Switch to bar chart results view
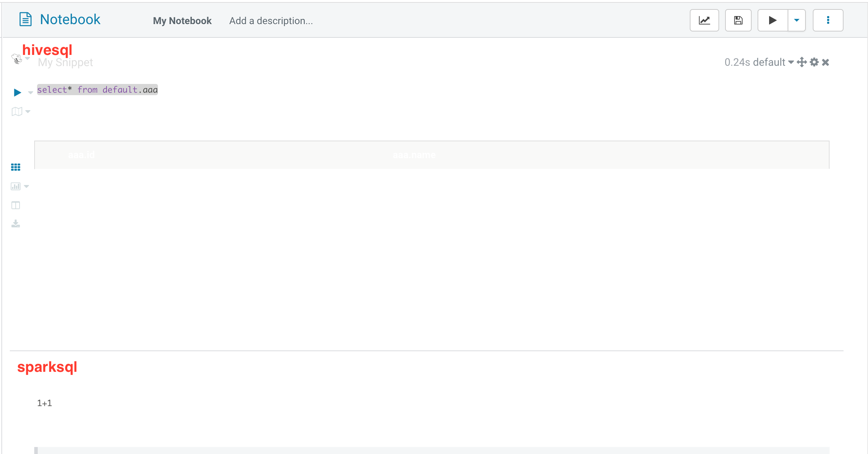868x454 pixels. (16, 186)
